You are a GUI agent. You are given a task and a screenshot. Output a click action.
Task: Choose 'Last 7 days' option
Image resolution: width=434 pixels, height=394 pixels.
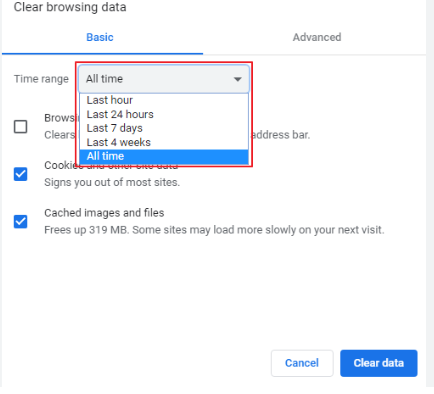coord(164,128)
